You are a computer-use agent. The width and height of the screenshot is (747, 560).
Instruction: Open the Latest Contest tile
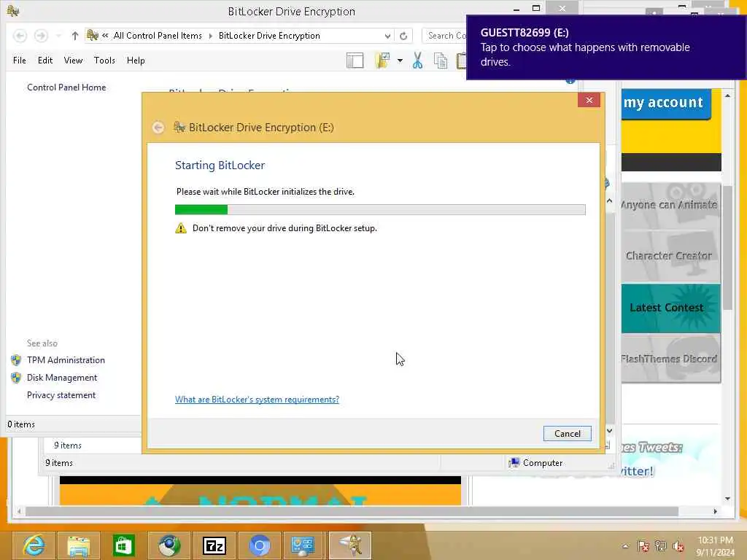coord(671,308)
